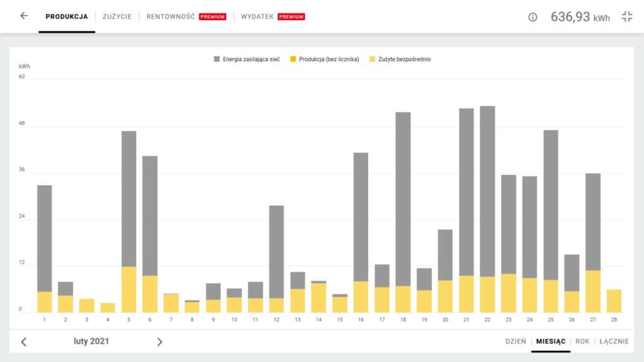Switch to Rok view
The height and width of the screenshot is (362, 644).
(x=582, y=341)
